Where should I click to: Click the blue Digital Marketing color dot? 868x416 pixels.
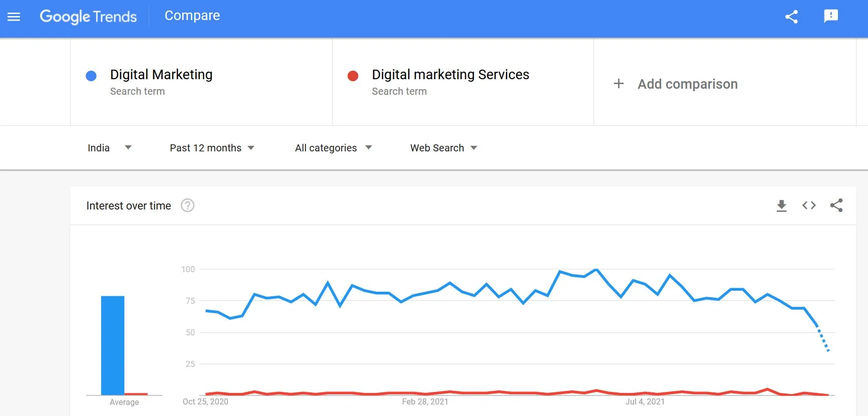[91, 76]
